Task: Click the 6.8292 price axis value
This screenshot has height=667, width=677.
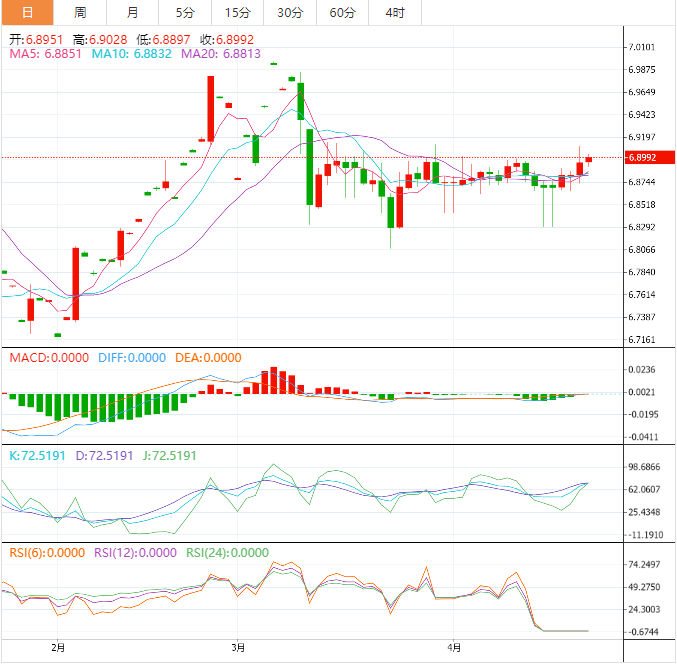Action: click(x=642, y=227)
